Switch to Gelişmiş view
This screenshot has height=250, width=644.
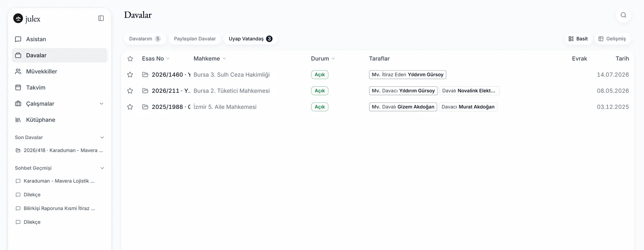coord(612,39)
